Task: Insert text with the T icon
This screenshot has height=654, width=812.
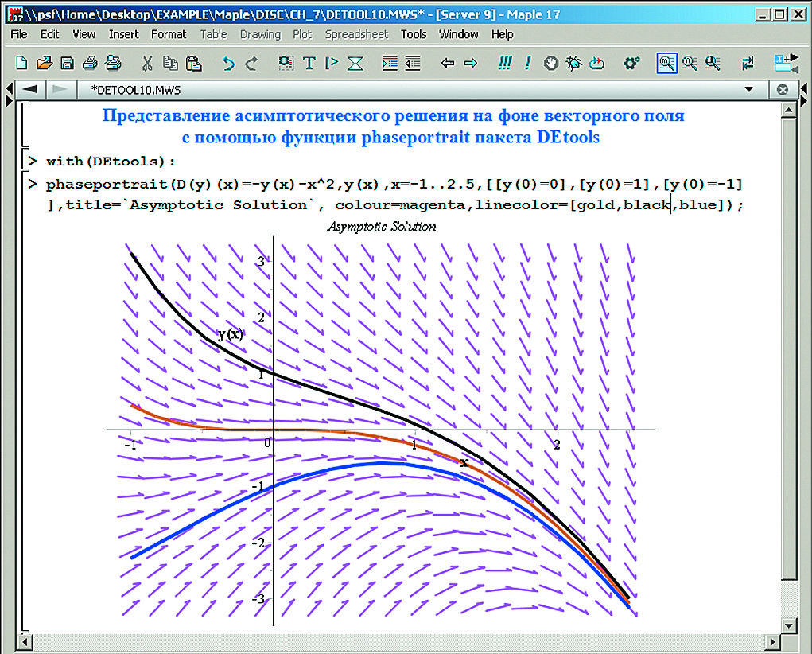Action: click(x=309, y=63)
